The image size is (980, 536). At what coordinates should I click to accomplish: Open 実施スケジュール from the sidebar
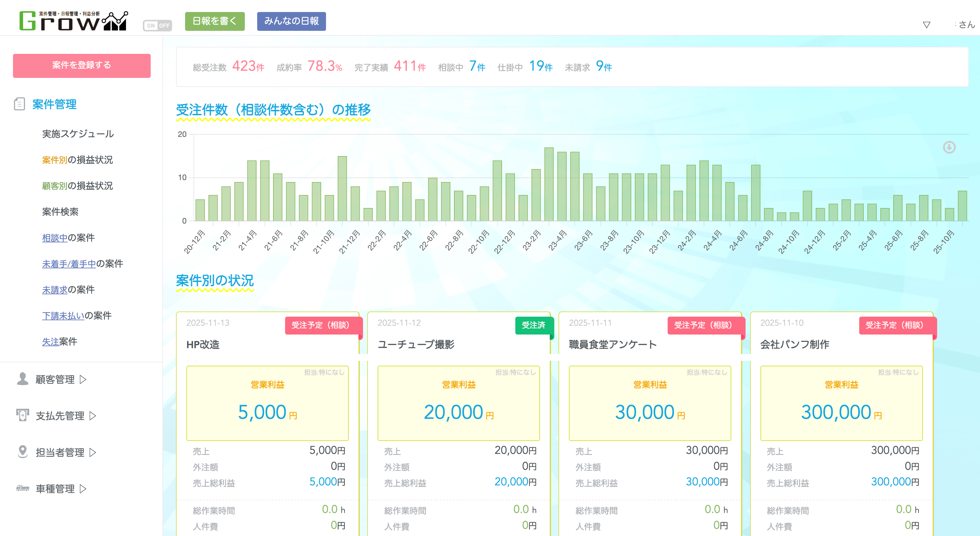coord(78,134)
